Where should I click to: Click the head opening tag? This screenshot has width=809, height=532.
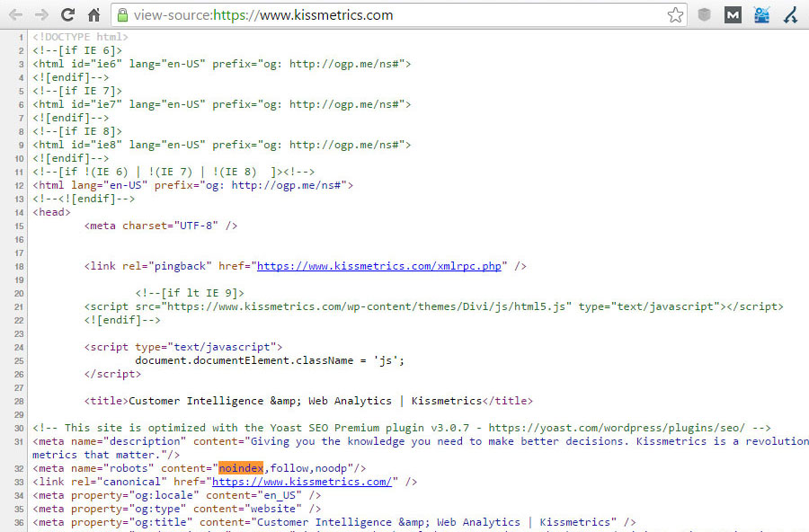pyautogui.click(x=51, y=212)
